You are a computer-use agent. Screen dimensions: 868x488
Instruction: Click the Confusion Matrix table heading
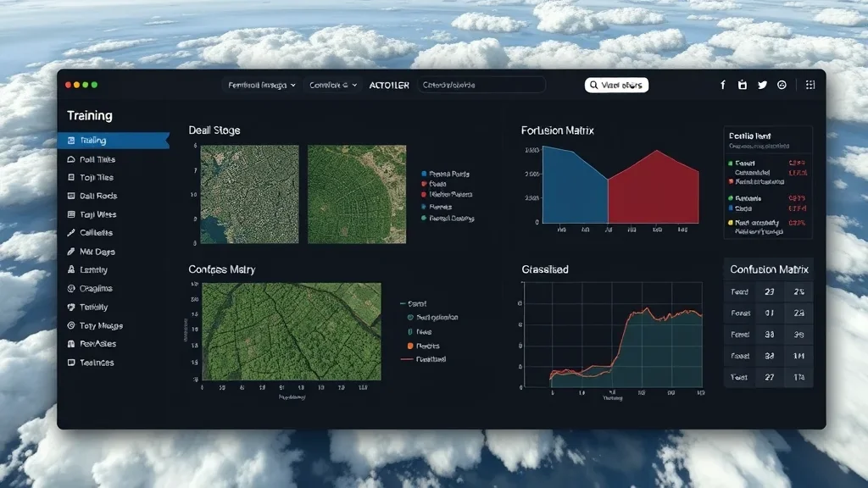point(769,269)
